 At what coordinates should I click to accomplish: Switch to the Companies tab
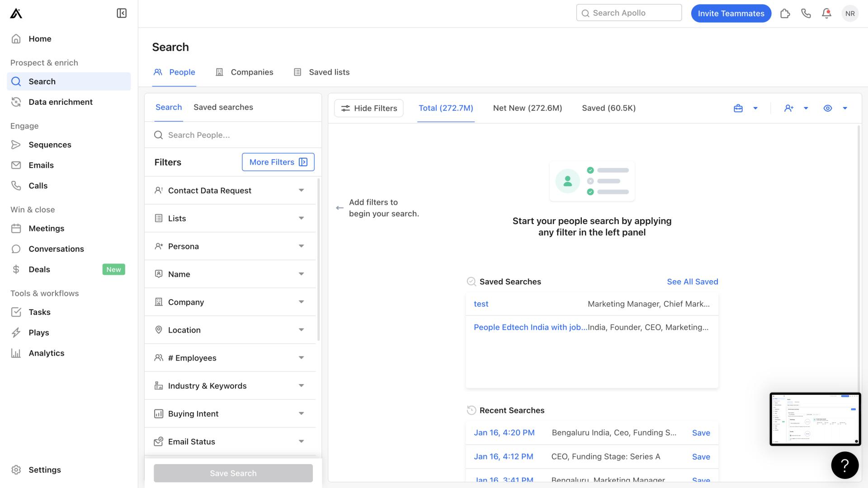pyautogui.click(x=245, y=72)
